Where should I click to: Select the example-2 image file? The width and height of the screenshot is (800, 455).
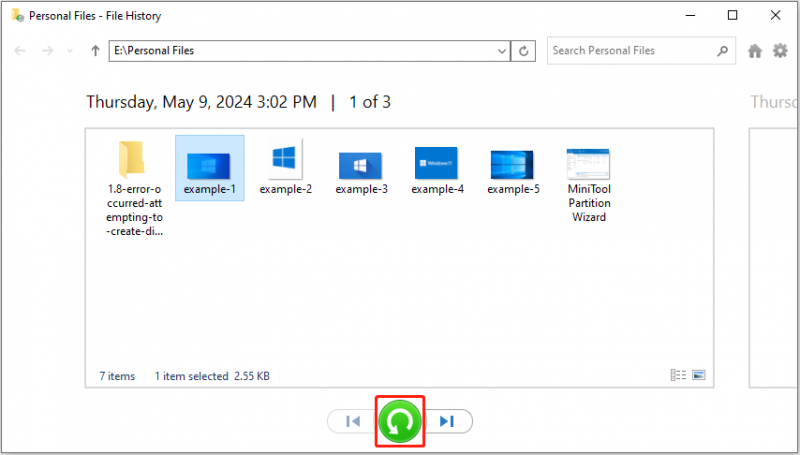[285, 168]
